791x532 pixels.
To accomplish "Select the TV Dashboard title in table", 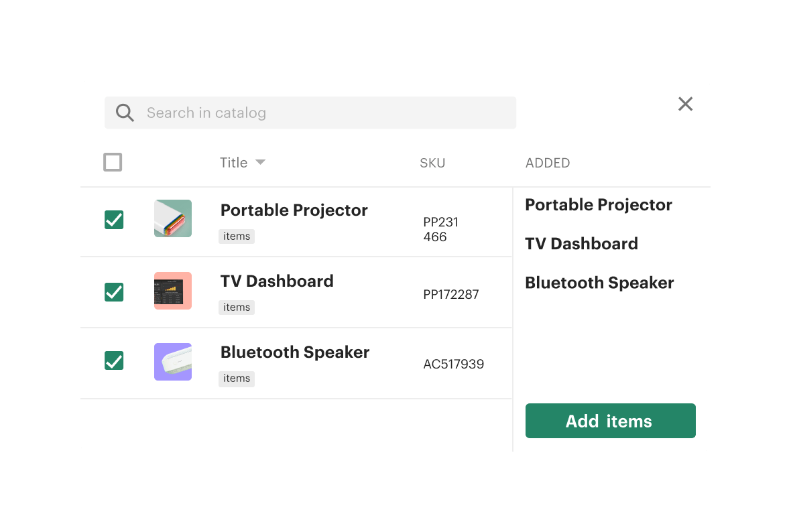I will click(x=277, y=281).
